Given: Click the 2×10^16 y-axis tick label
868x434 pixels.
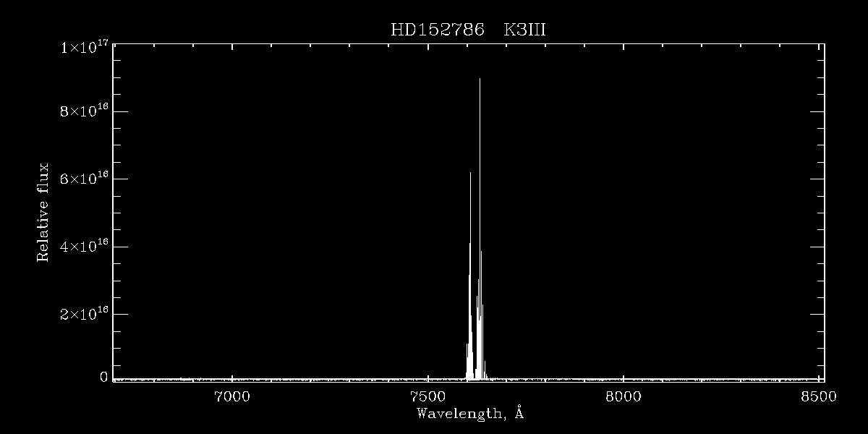Looking at the screenshot, I should (84, 312).
